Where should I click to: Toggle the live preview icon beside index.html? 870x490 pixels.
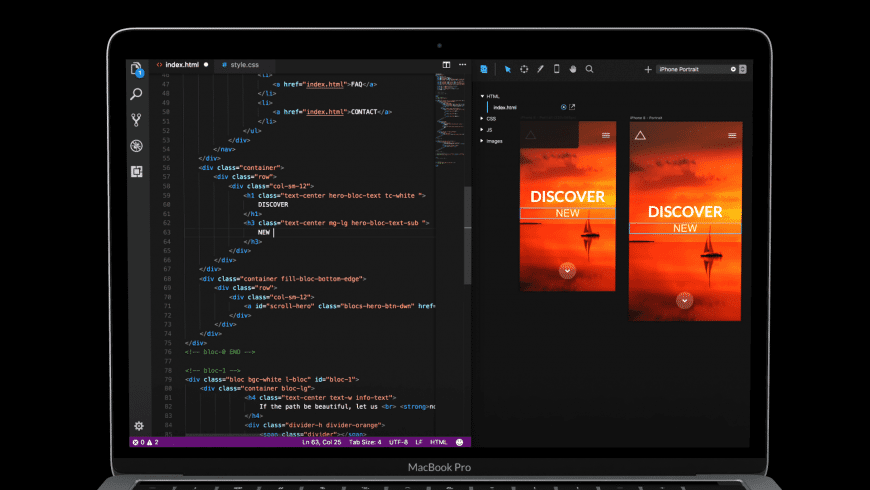(563, 107)
